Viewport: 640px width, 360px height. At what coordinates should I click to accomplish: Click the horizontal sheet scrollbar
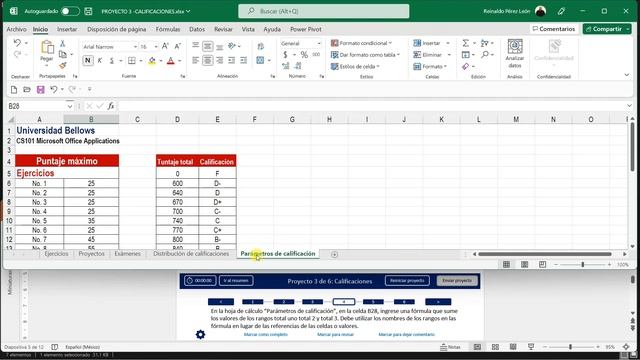click(545, 254)
